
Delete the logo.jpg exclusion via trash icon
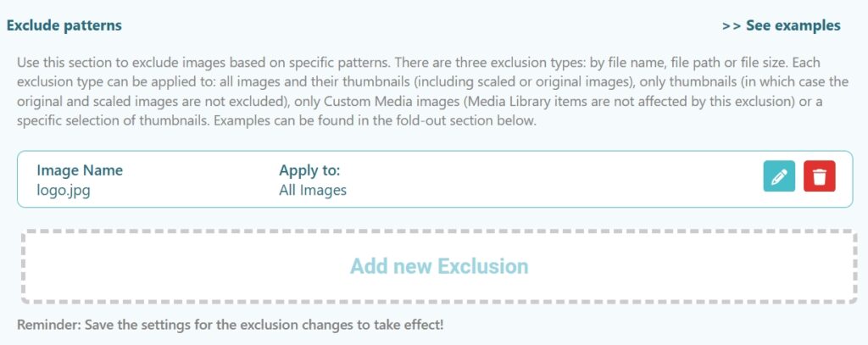point(820,177)
